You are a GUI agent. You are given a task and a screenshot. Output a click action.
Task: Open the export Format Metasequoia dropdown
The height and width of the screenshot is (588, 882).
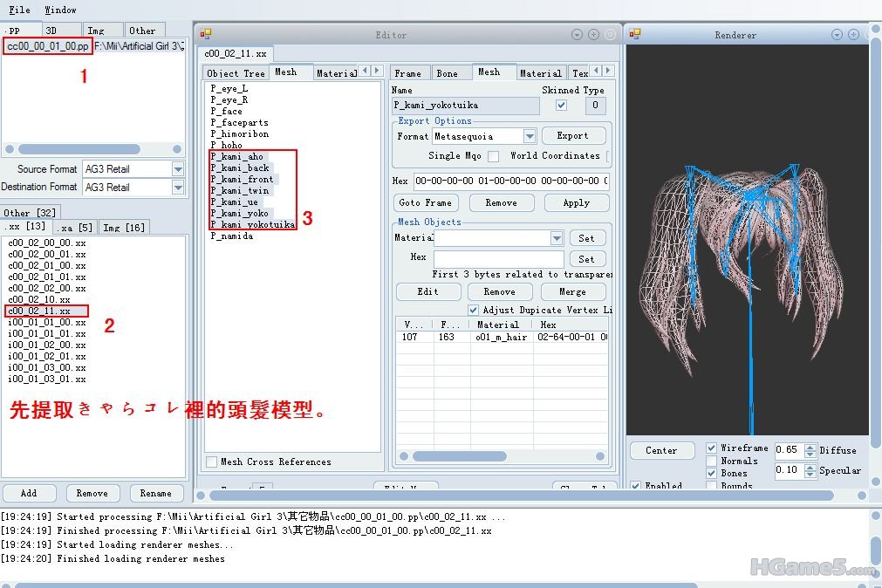530,136
